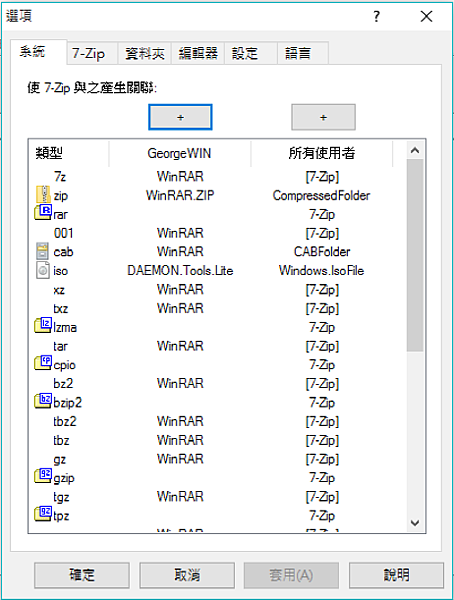This screenshot has height=600, width=454.
Task: Click WinRAR in the tar row
Action: 180,346
